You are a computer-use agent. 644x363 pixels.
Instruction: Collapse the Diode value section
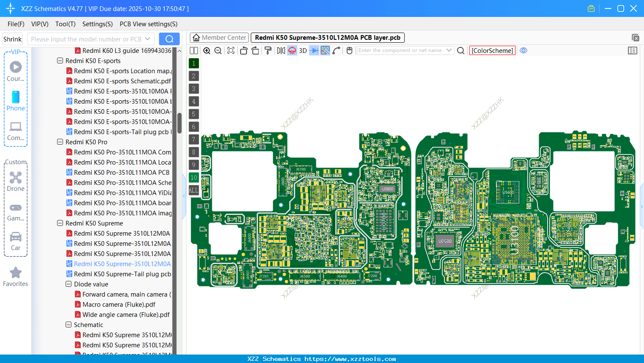click(x=68, y=284)
